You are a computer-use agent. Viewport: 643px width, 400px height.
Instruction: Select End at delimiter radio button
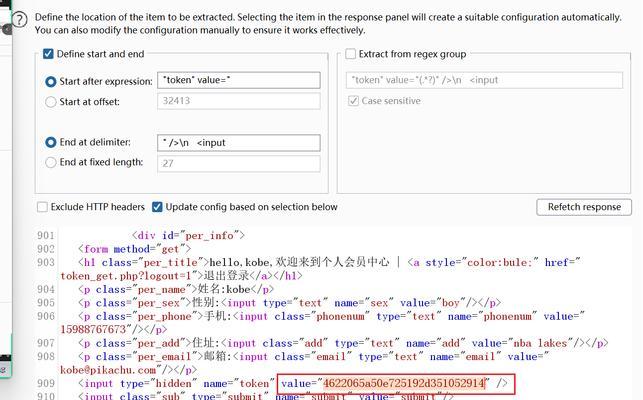click(50, 142)
